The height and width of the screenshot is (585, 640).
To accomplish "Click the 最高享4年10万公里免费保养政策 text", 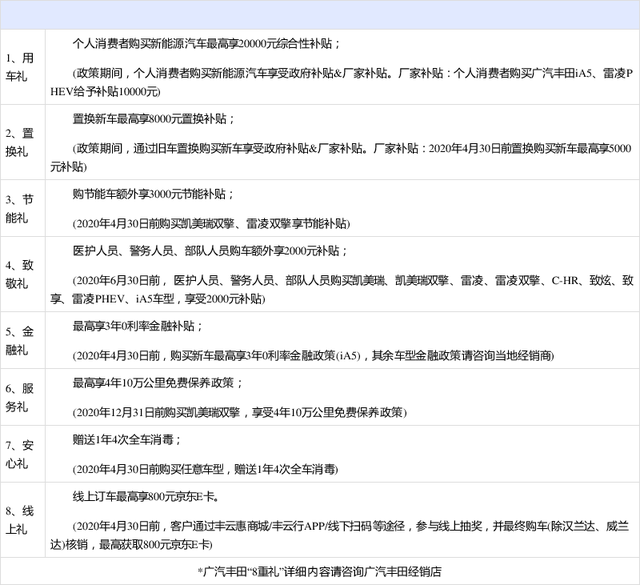I will pos(152,383).
